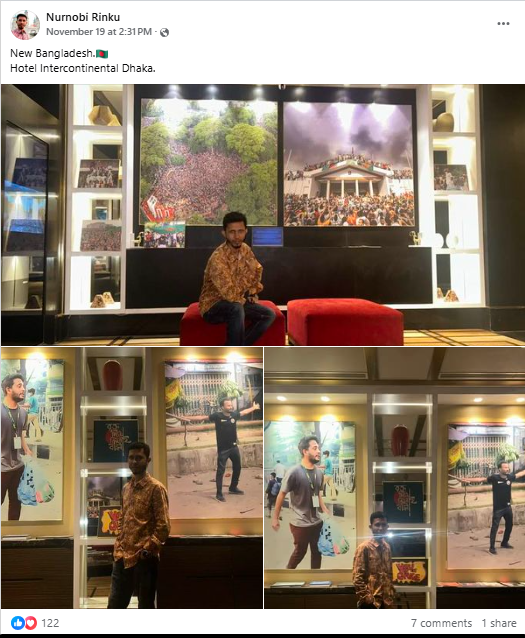Click arms-spread man poster in bottom-left photo
Image resolution: width=525 pixels, height=638 pixels.
(x=214, y=440)
